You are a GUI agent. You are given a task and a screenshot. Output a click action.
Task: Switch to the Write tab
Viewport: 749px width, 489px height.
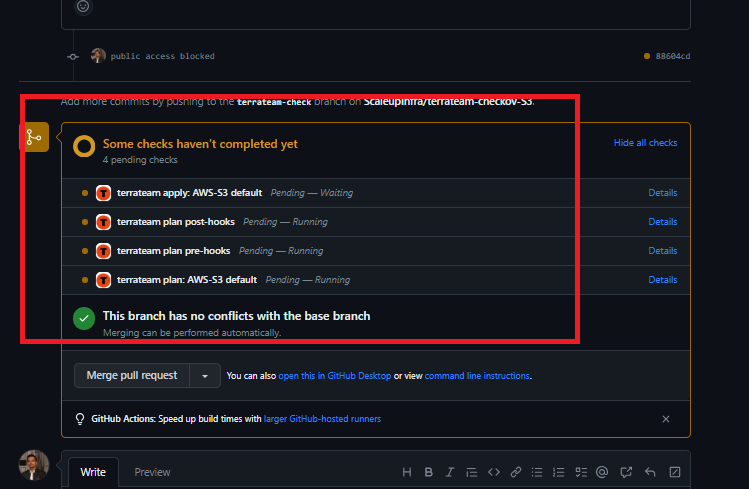(x=93, y=472)
